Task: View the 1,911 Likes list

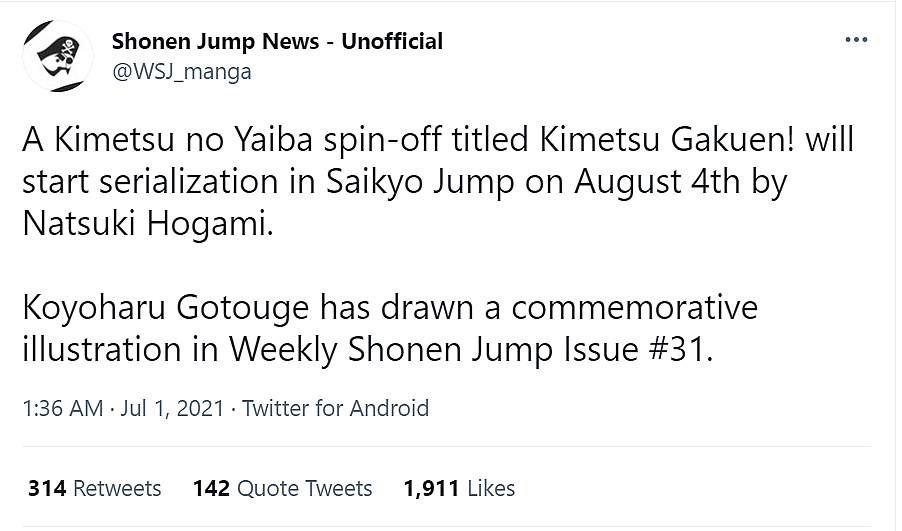Action: pyautogui.click(x=459, y=488)
